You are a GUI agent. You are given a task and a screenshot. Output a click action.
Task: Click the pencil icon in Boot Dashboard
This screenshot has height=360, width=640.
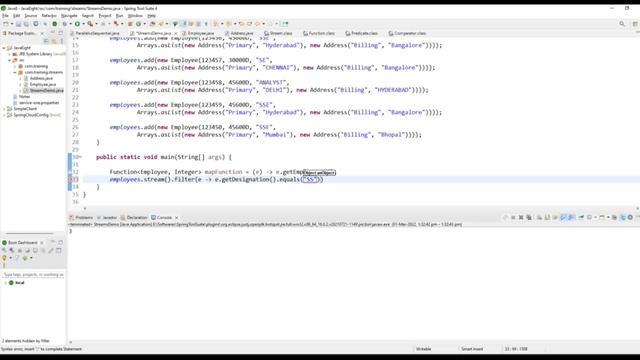coord(51,250)
